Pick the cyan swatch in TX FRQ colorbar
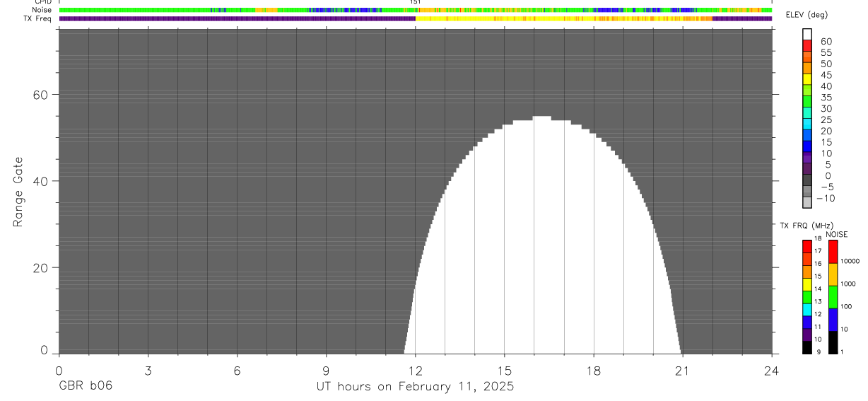Screen dimensions: 868x401 (x=807, y=309)
